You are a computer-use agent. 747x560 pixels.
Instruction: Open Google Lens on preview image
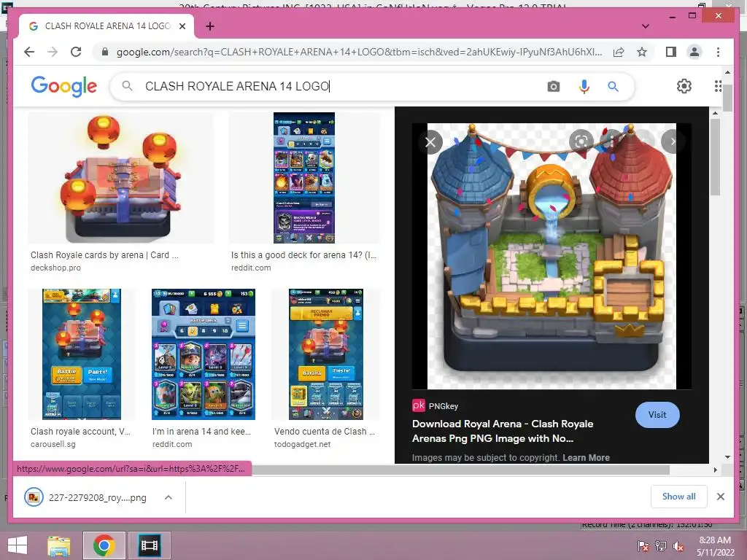point(581,141)
